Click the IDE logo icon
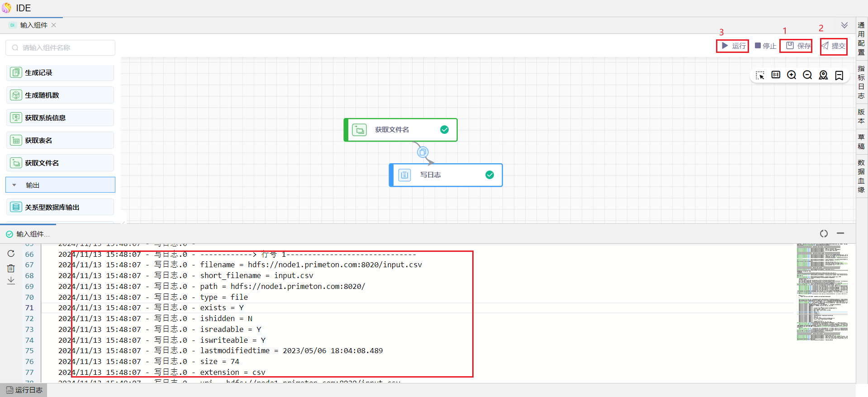The width and height of the screenshot is (868, 397). pos(6,8)
